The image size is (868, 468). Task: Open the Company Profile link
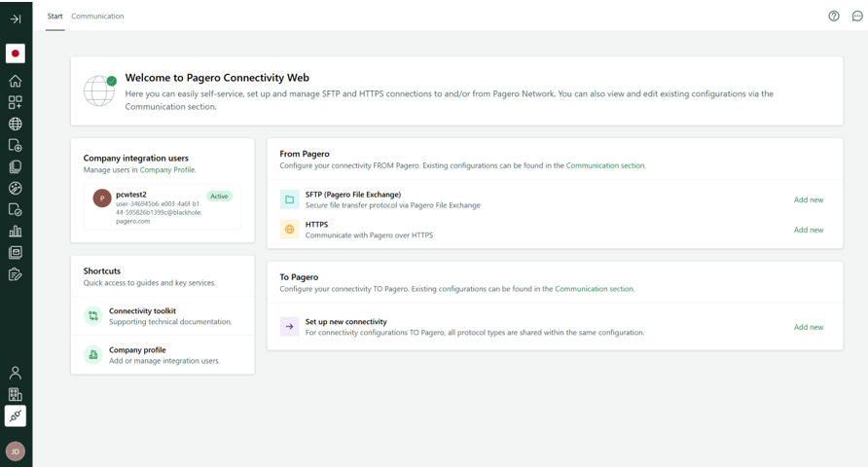pyautogui.click(x=167, y=170)
